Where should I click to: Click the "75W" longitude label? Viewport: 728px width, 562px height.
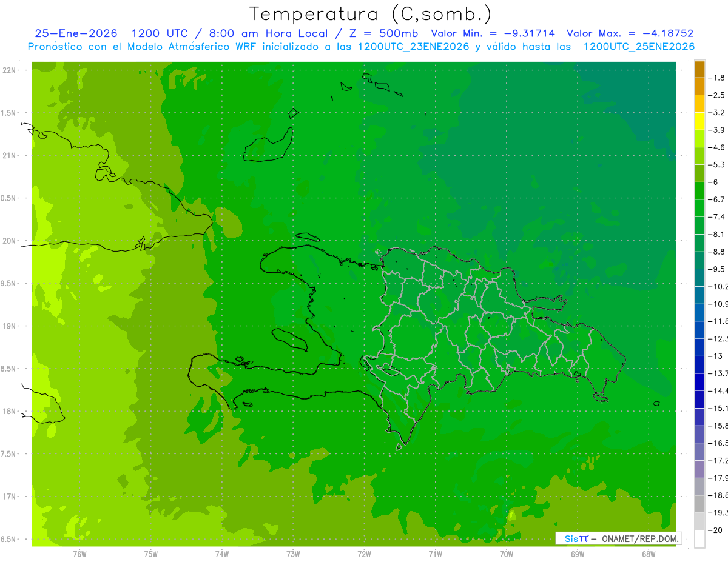tap(150, 554)
